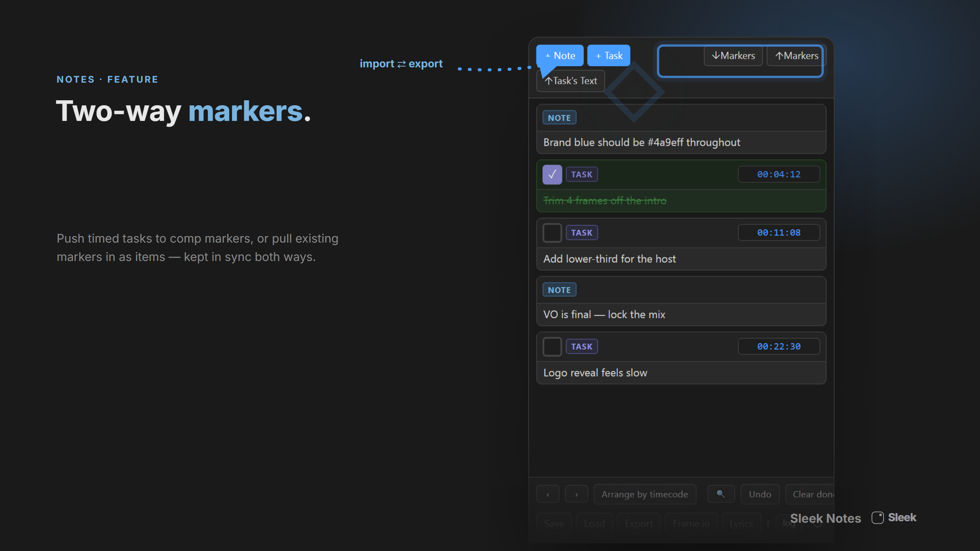Screen dimensions: 980x551
Task: Click the TASK badge next to 00:04:12
Action: point(582,174)
